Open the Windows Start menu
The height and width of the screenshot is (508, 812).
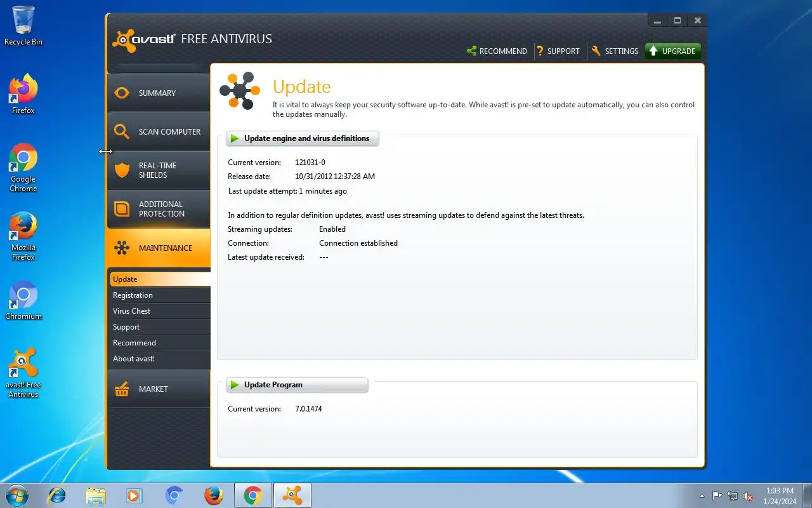coord(17,495)
